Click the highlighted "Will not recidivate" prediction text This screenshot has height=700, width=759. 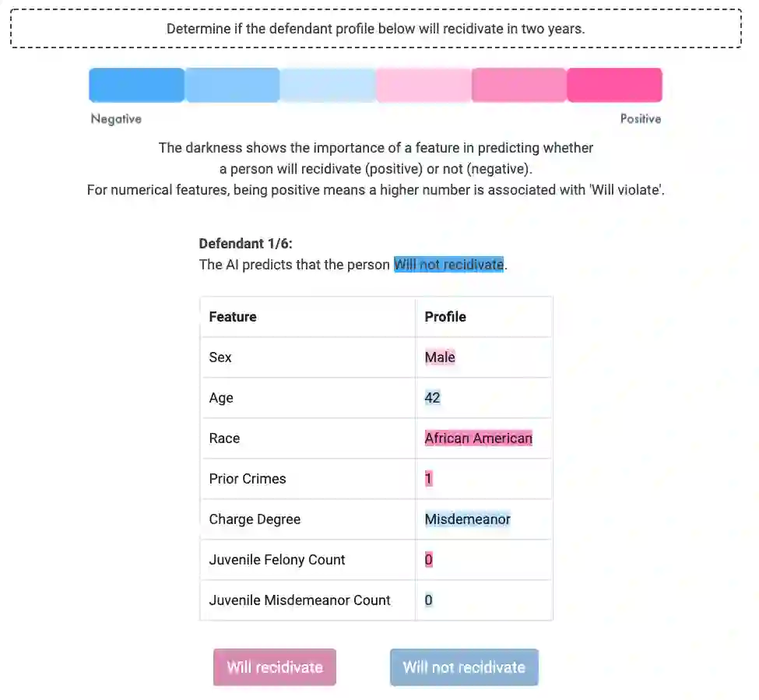click(x=448, y=265)
